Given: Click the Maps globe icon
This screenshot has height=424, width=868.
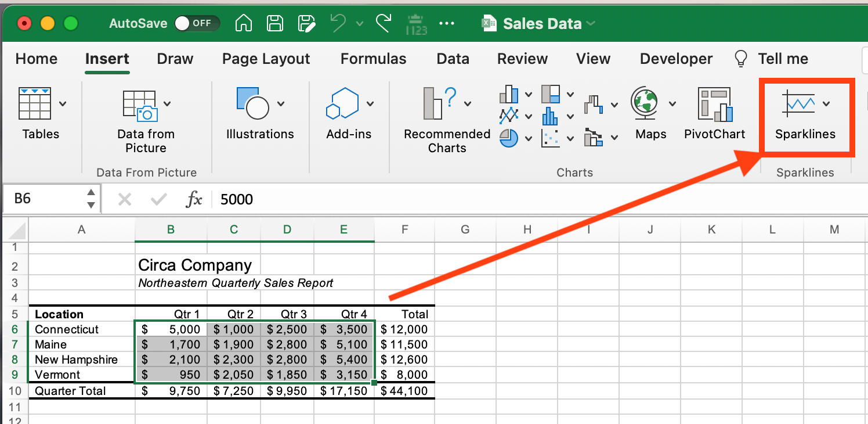Looking at the screenshot, I should [646, 103].
